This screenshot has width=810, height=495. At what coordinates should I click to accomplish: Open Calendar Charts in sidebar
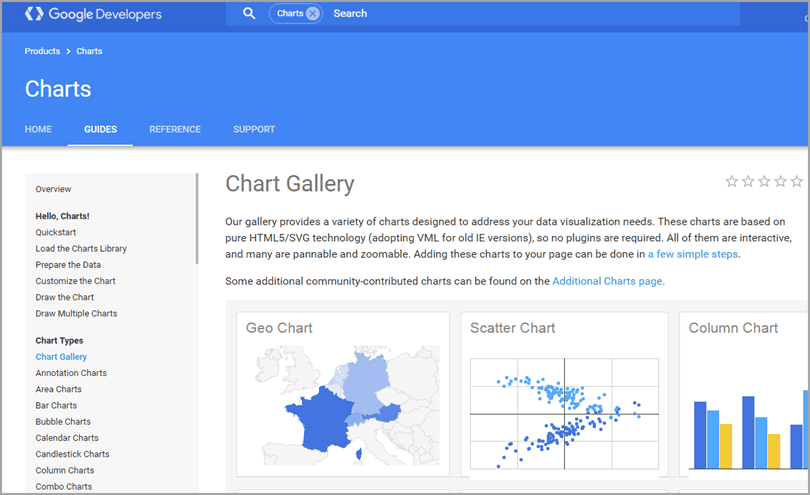[67, 438]
